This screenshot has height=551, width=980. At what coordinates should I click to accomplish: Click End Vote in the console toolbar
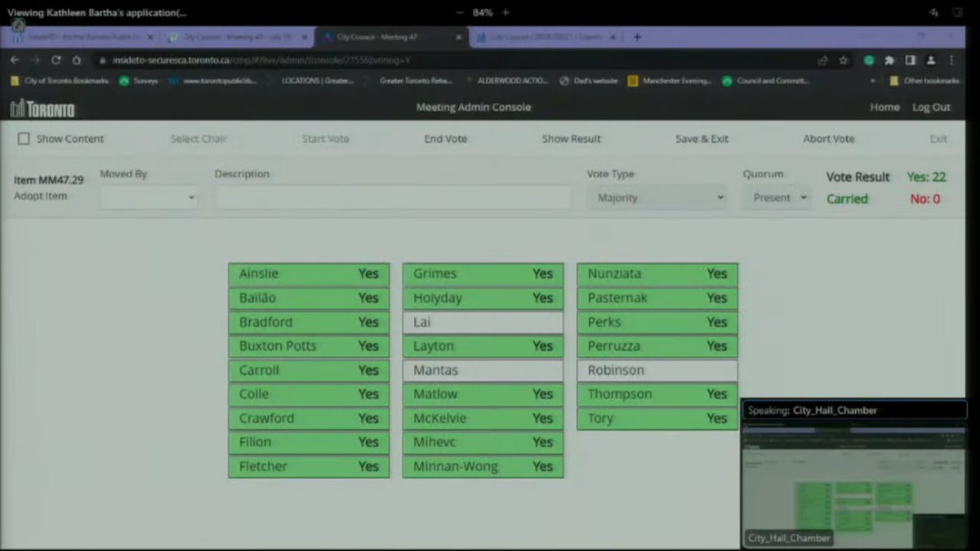[445, 139]
